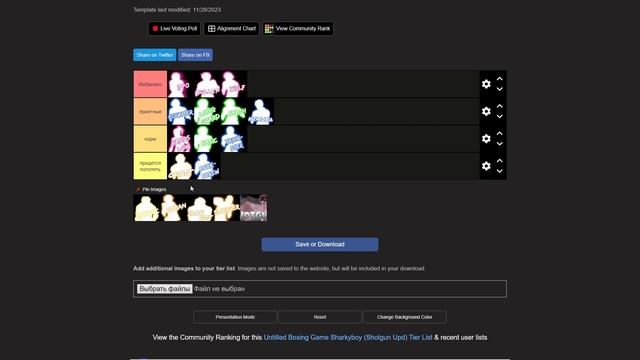
Task: Move придется попотеть tier row down
Action: coord(500,171)
